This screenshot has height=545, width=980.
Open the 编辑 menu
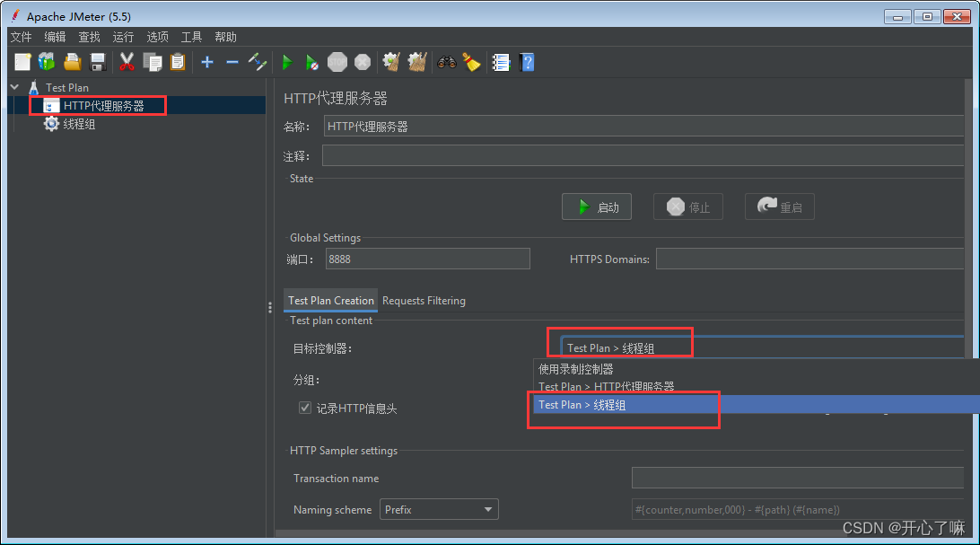pos(55,37)
